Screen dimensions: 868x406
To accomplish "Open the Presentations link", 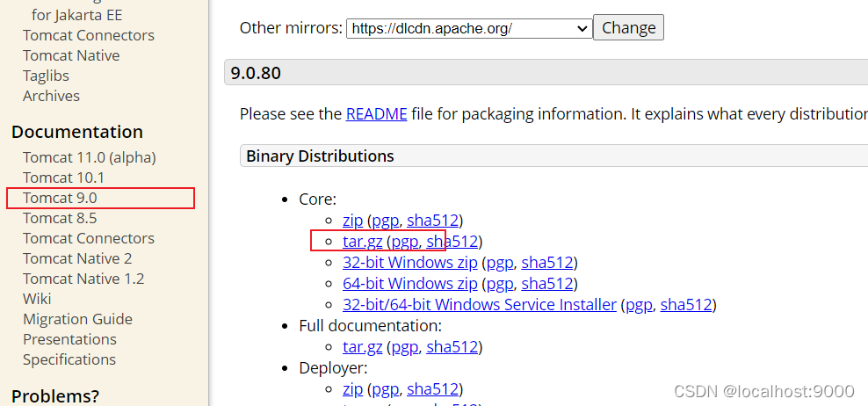I will point(69,339).
